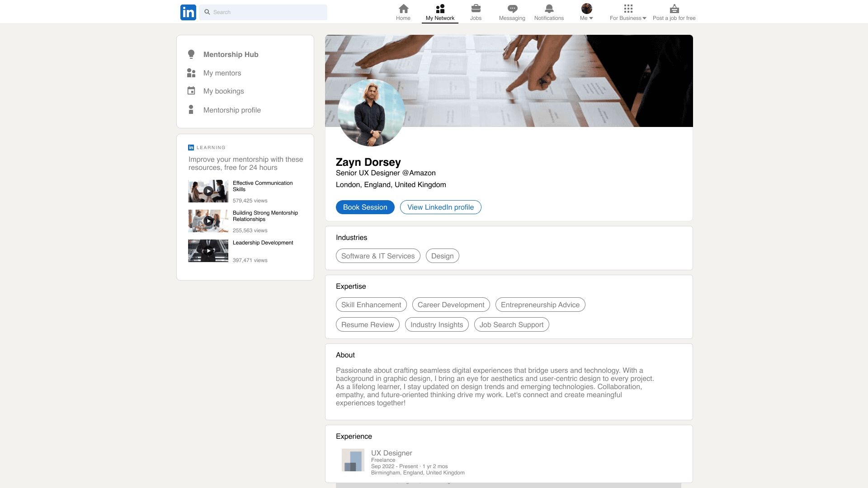Click the My mentors people icon

coord(191,73)
